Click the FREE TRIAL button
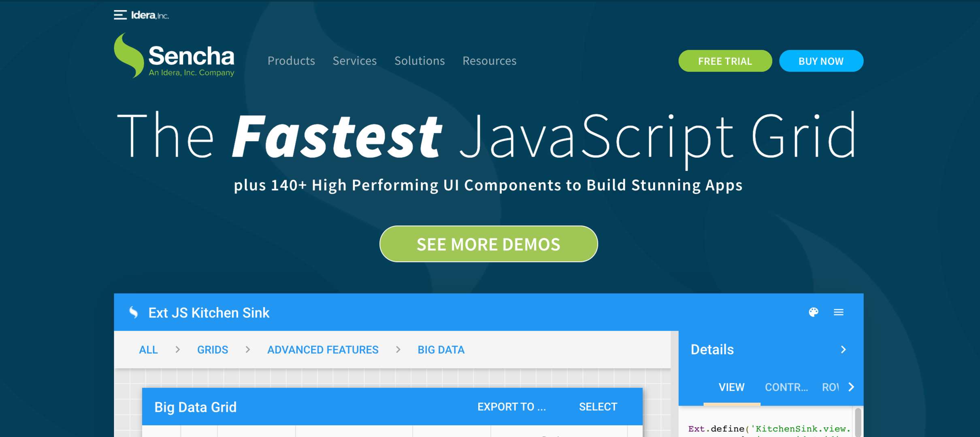 click(725, 61)
